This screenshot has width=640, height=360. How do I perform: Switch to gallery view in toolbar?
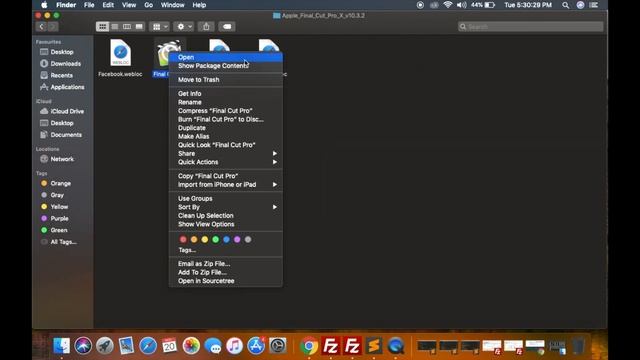[x=139, y=27]
